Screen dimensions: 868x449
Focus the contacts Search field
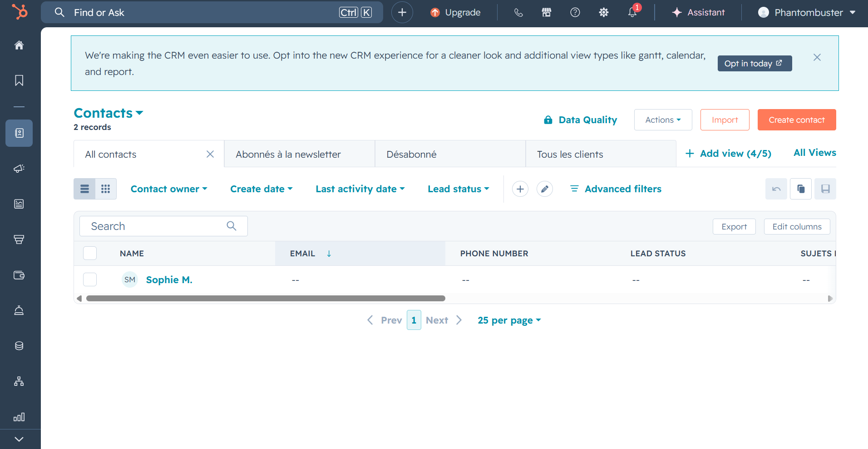pos(163,226)
